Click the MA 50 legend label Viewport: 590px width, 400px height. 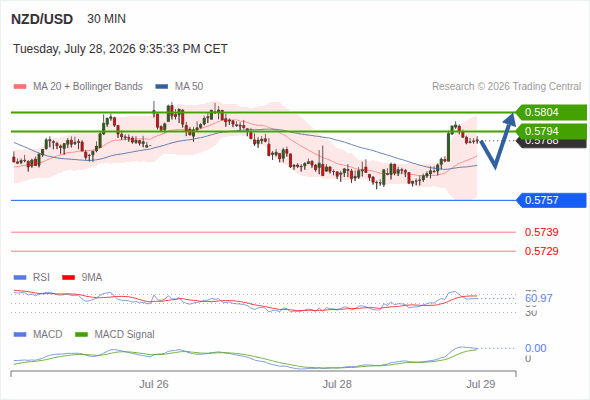pyautogui.click(x=189, y=87)
